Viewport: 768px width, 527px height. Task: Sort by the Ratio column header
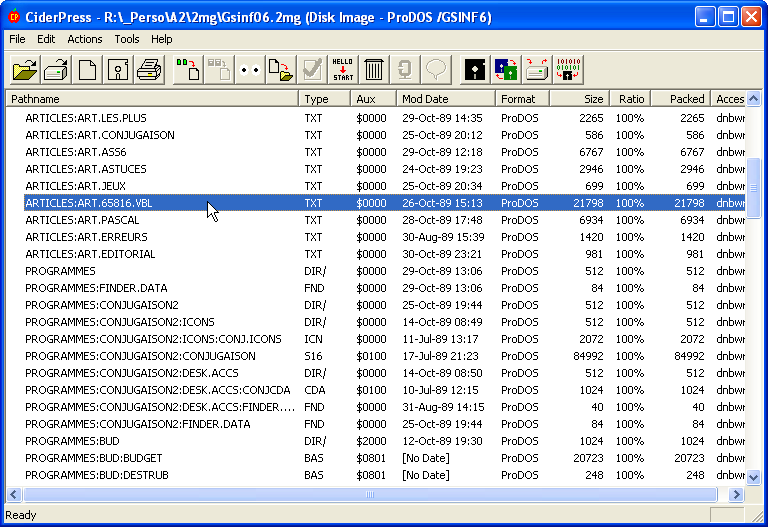pos(630,99)
